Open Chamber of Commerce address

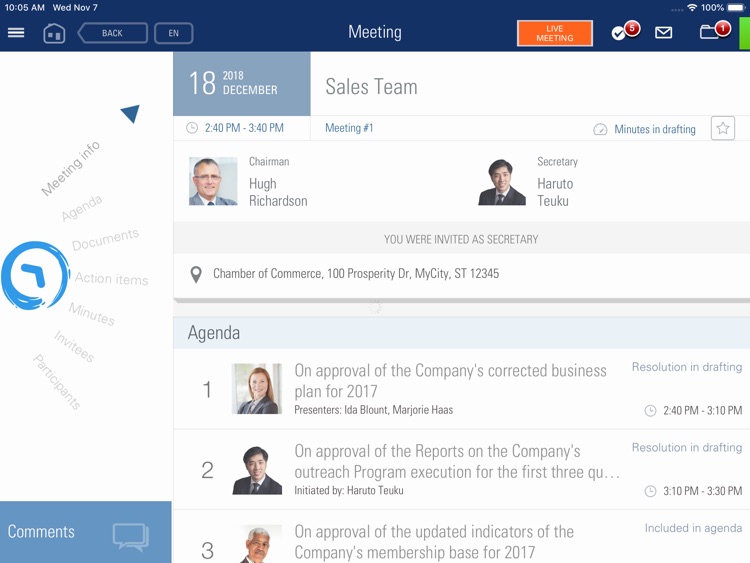tap(356, 274)
